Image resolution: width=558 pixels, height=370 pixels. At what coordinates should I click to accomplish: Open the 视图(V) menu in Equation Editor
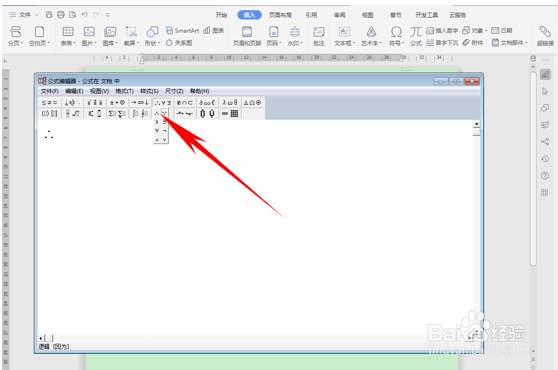coord(99,91)
